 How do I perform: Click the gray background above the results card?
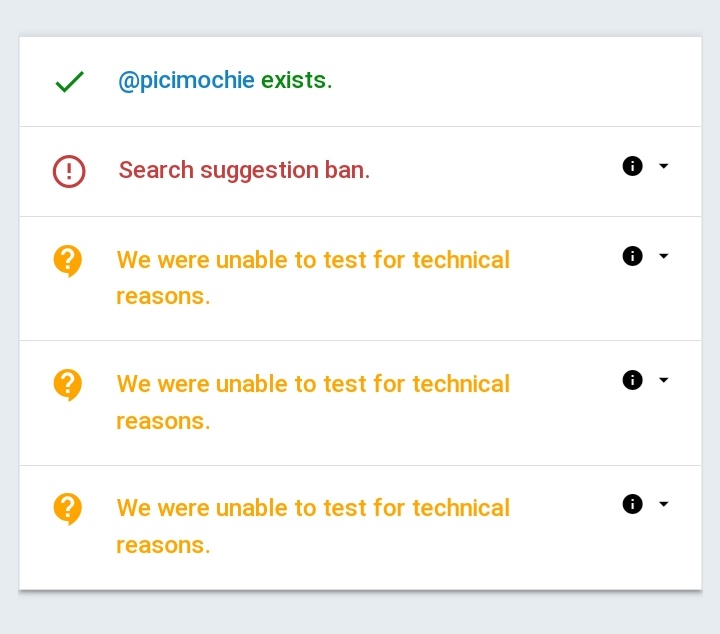click(x=360, y=17)
